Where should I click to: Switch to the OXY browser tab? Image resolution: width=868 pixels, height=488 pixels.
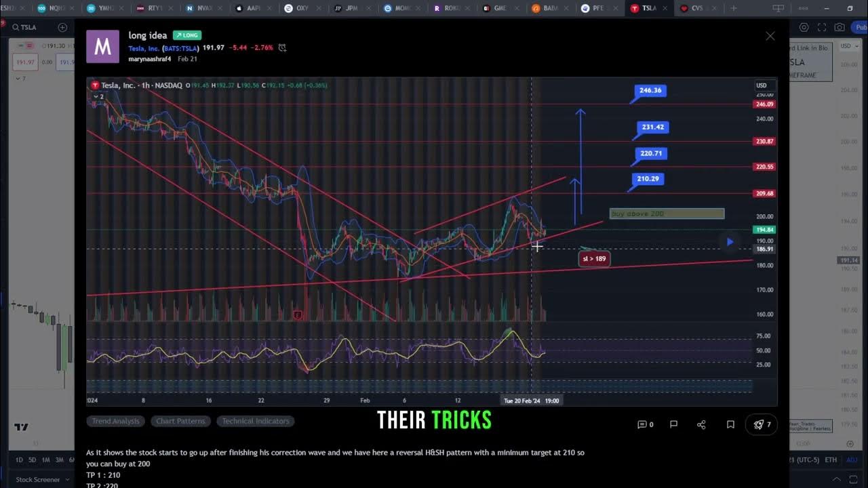302,8
